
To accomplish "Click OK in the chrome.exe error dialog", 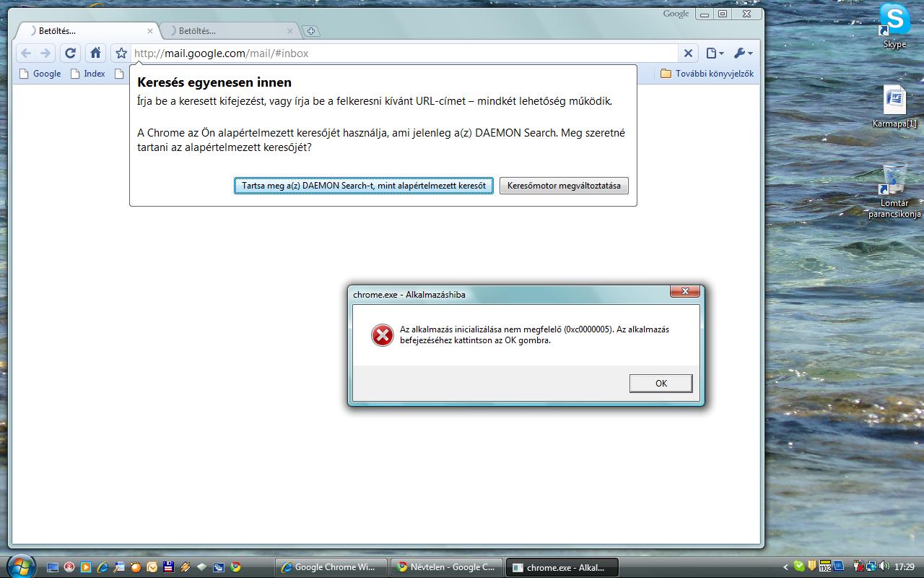I will 661,383.
